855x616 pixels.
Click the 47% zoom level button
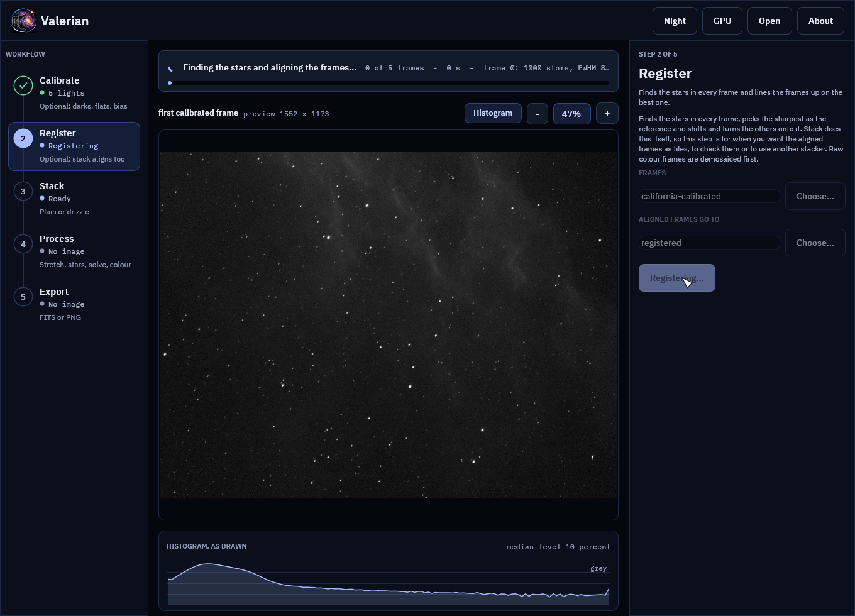pyautogui.click(x=571, y=114)
